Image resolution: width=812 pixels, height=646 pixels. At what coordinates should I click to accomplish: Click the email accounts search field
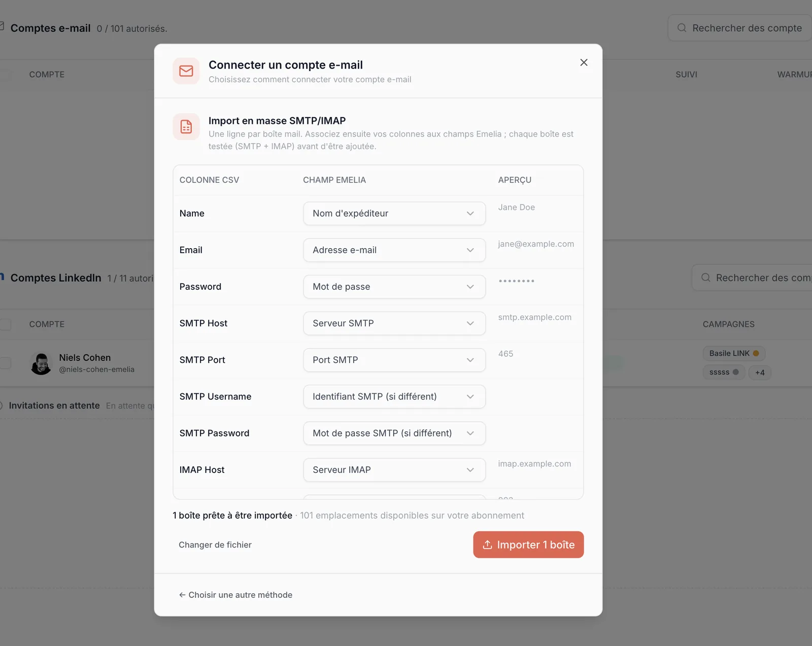(x=740, y=28)
